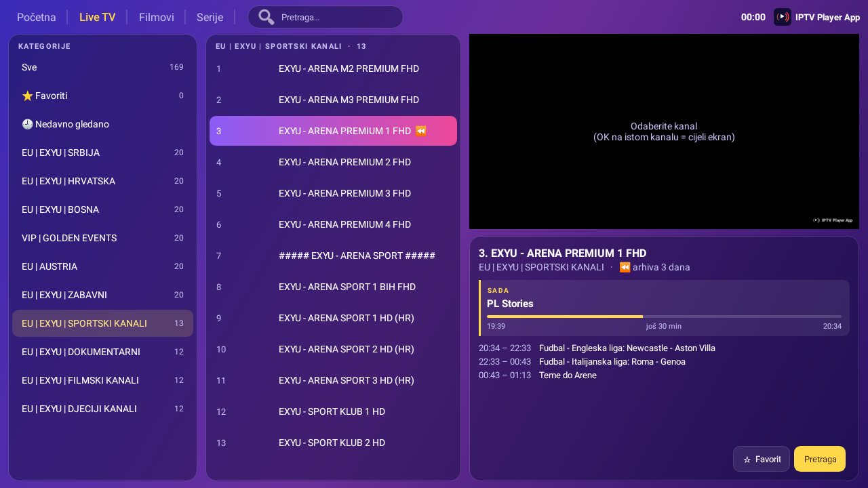This screenshot has height=488, width=868.
Task: Focus the Pretraga search field
Action: click(x=325, y=17)
